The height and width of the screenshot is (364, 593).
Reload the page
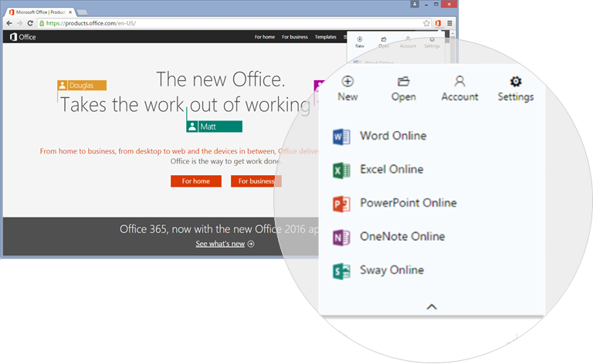click(x=30, y=23)
